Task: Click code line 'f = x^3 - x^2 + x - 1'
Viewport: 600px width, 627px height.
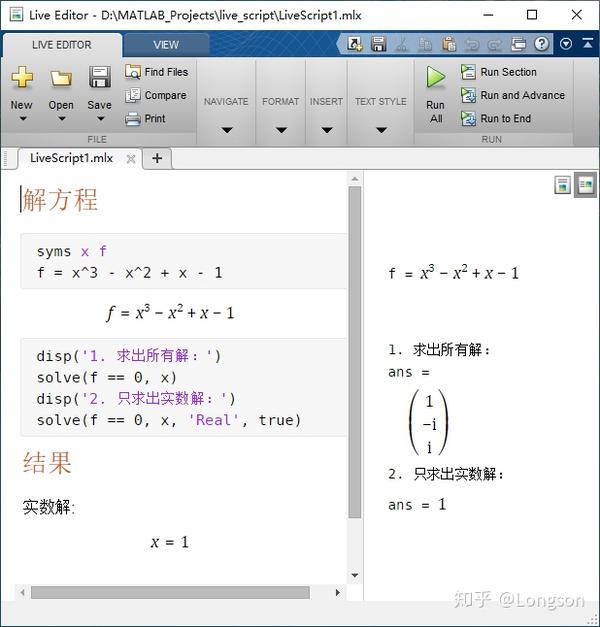Action: pos(129,273)
